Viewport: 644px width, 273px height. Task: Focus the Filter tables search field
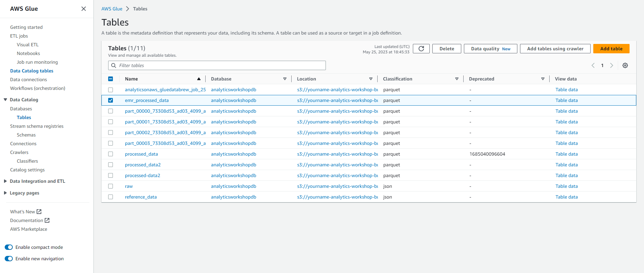pyautogui.click(x=217, y=65)
